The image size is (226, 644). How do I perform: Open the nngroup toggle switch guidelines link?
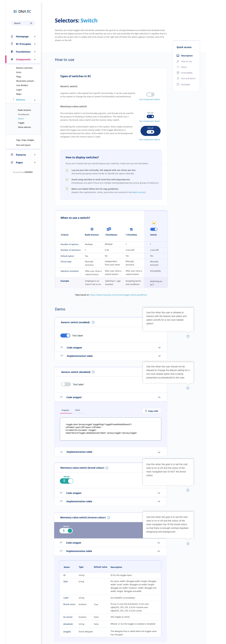(x=118, y=295)
